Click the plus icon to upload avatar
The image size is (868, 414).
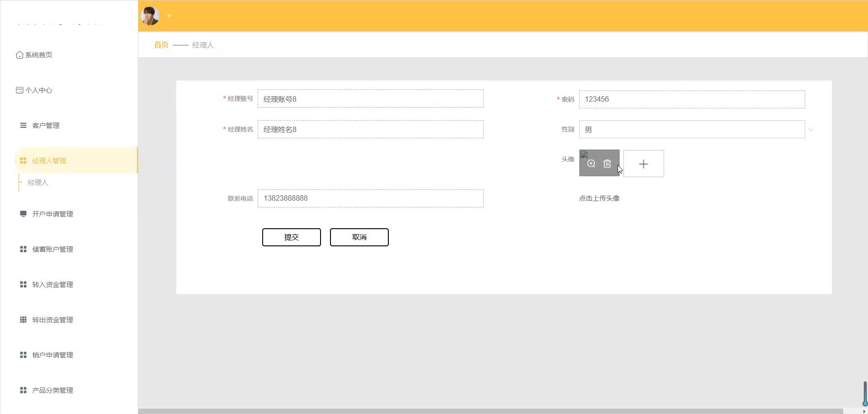coord(643,164)
